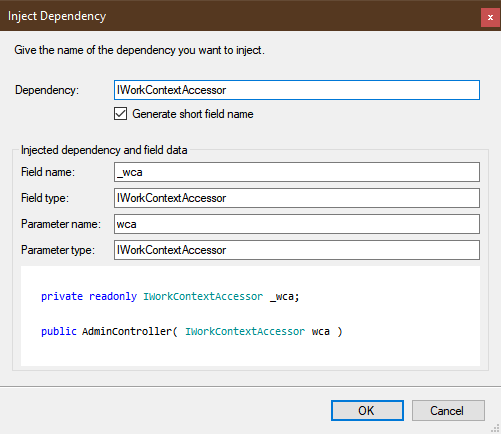Viewport: 501px width, 434px height.
Task: Click the Inject Dependency title bar text
Action: pos(57,16)
